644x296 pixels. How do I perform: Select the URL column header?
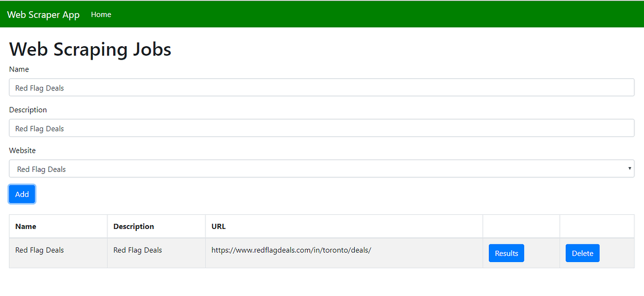tap(344, 226)
